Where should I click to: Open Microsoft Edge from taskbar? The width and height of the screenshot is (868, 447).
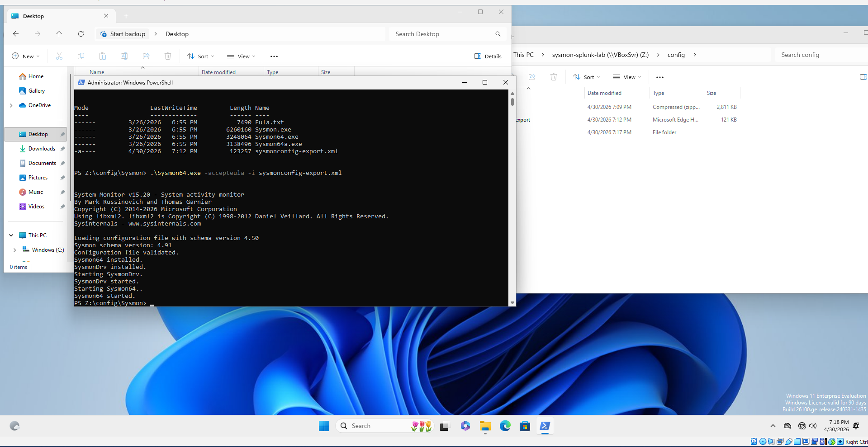(505, 426)
